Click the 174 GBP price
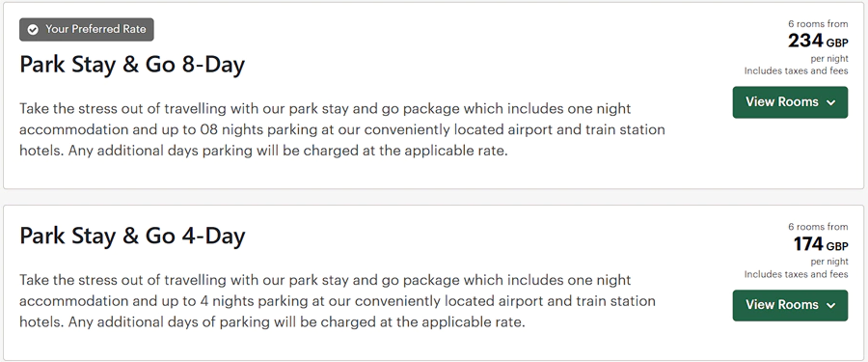The height and width of the screenshot is (362, 868). [x=821, y=244]
